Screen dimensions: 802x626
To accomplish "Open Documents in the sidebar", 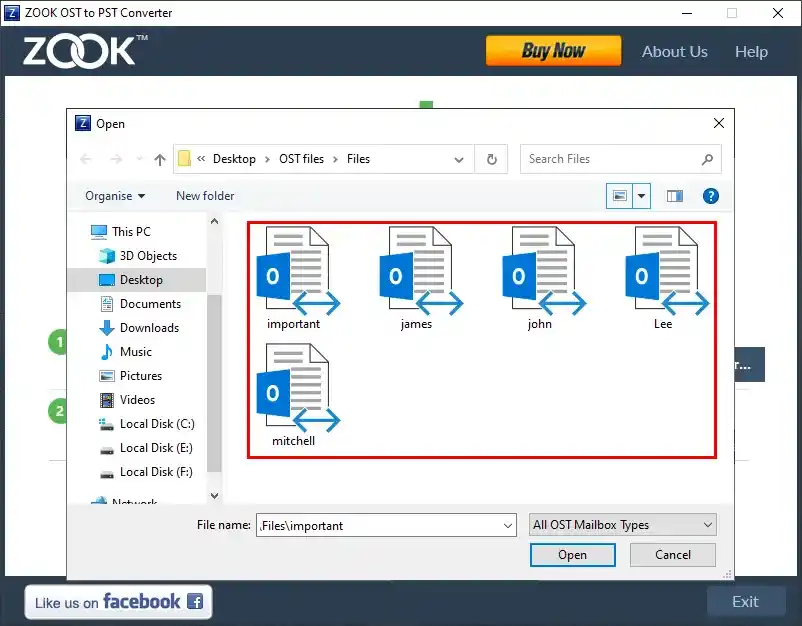I will pos(150,304).
